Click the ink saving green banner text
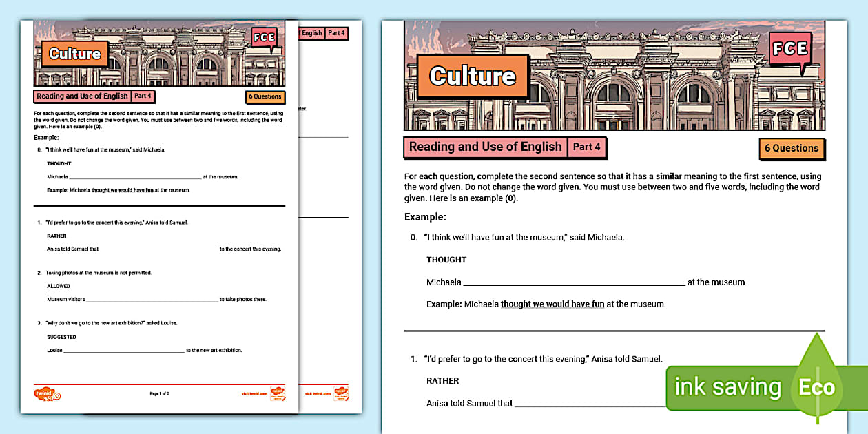 [x=727, y=387]
